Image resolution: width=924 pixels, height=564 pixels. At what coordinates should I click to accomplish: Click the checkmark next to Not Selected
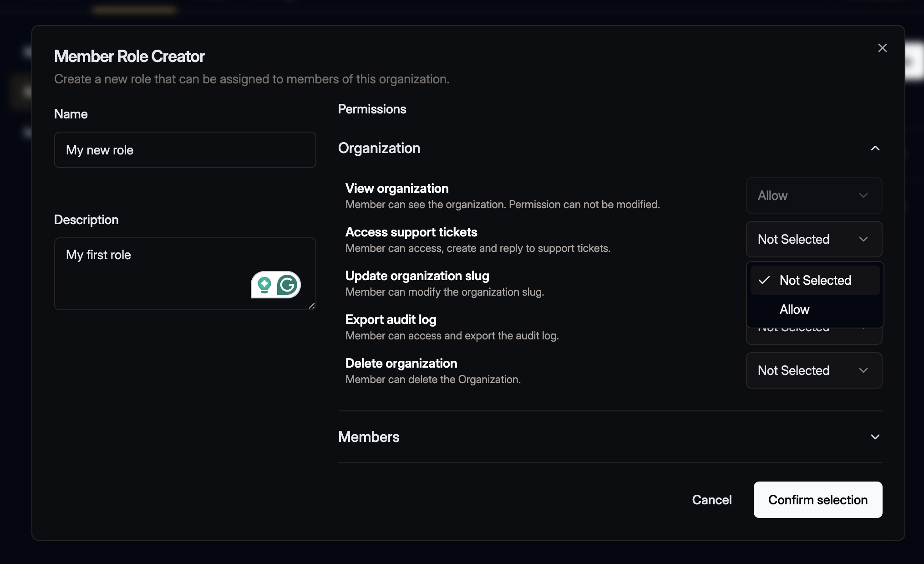pyautogui.click(x=764, y=279)
